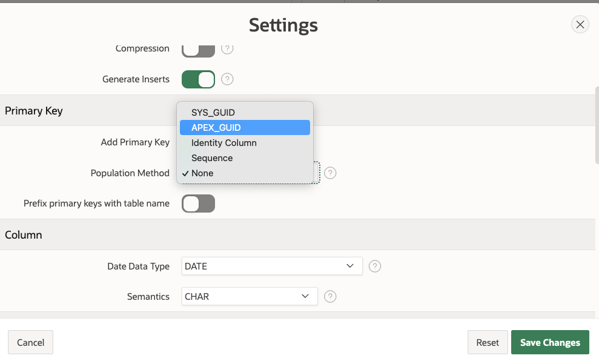This screenshot has width=599, height=364.
Task: Click help icon next to Compression
Action: coord(227,48)
